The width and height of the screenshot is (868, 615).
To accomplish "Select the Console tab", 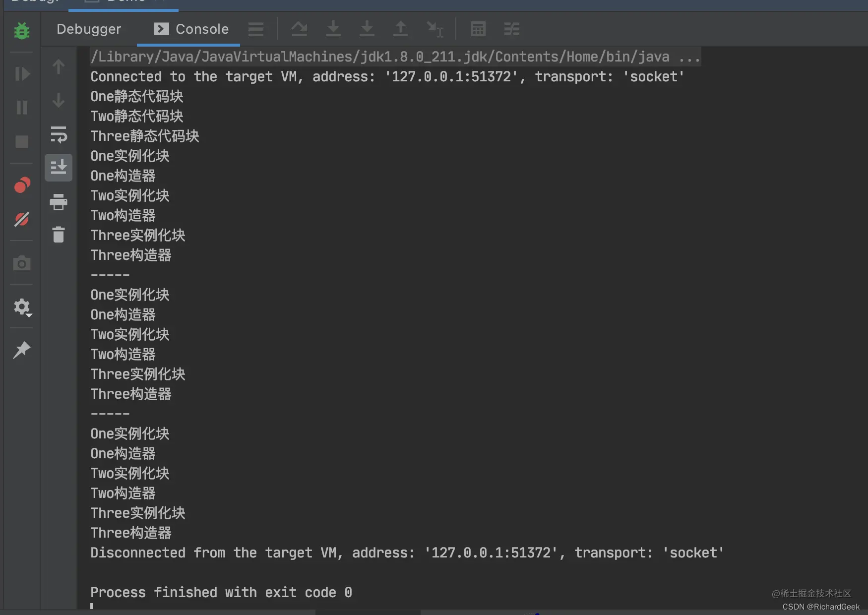I will click(191, 29).
